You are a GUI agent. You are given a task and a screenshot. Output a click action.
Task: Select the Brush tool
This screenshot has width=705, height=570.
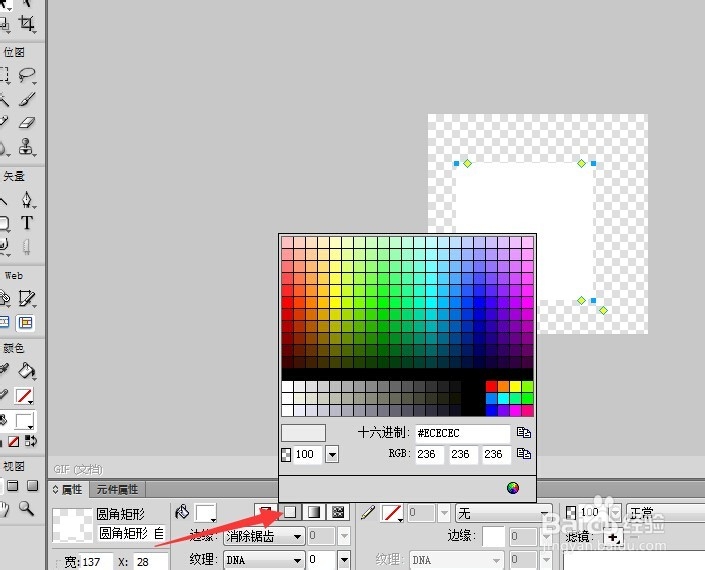click(27, 99)
